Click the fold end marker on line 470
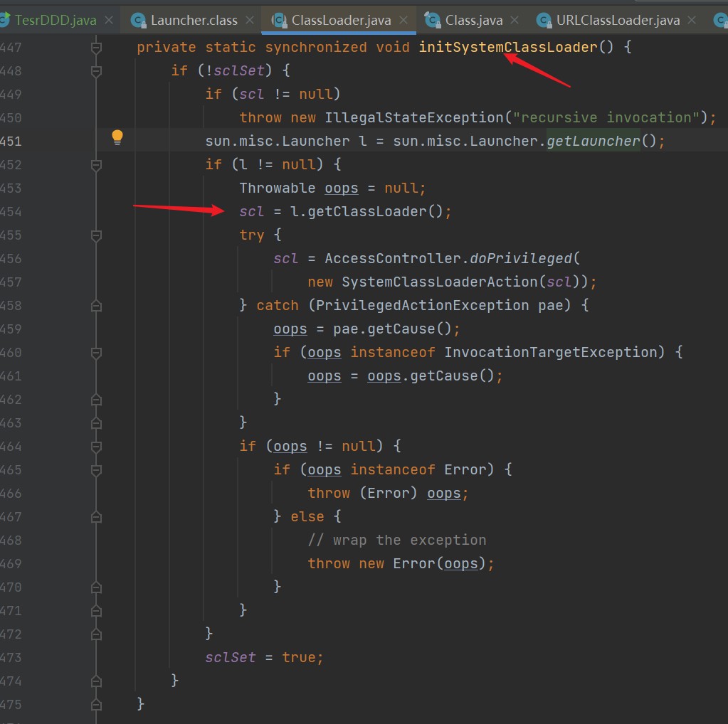Image resolution: width=728 pixels, height=724 pixels. 96,587
